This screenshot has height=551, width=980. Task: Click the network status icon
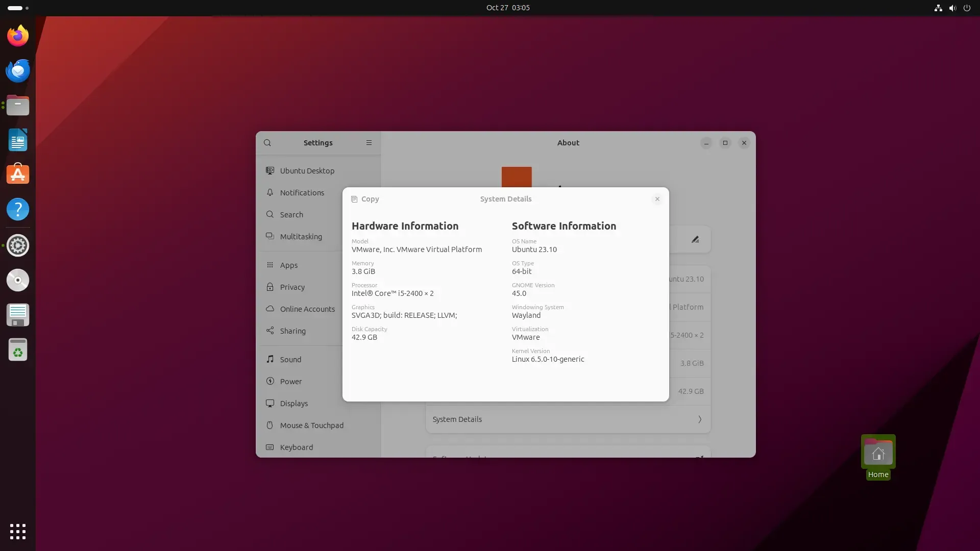tap(938, 8)
